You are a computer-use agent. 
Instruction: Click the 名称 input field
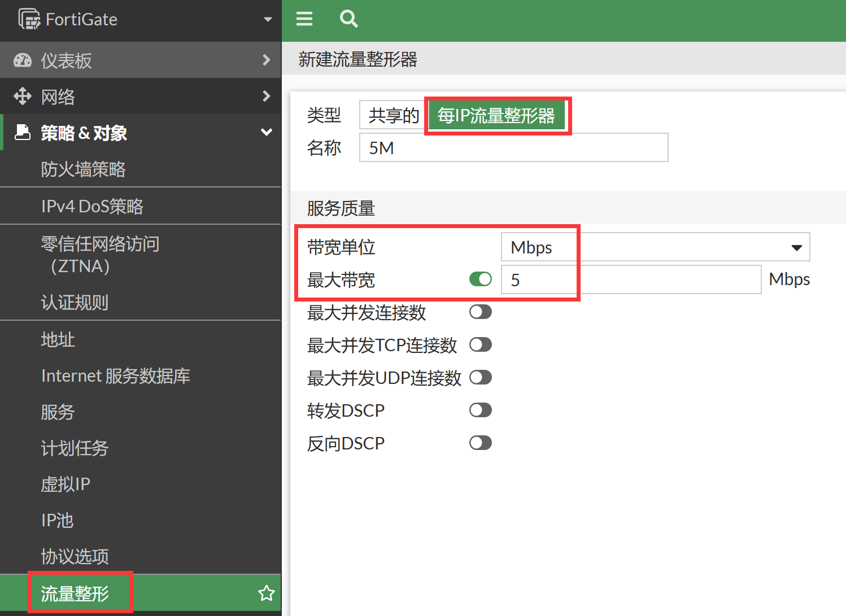tap(513, 148)
